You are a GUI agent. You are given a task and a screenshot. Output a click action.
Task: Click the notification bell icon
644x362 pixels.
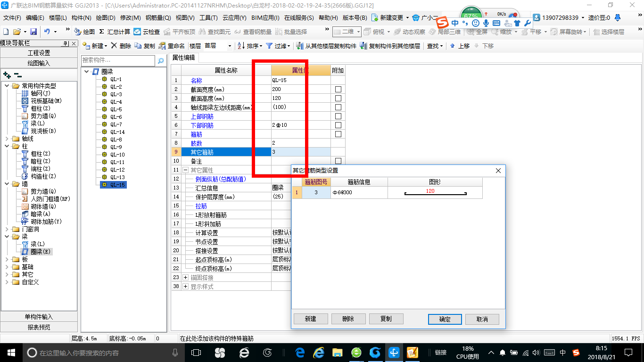point(618,17)
